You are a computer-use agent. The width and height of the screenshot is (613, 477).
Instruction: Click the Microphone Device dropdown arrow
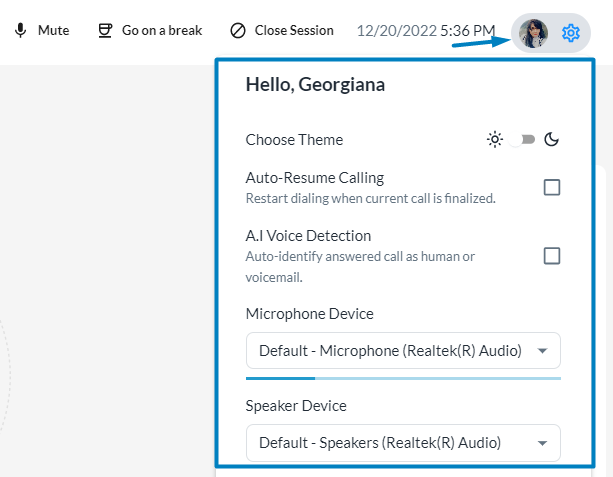click(542, 351)
